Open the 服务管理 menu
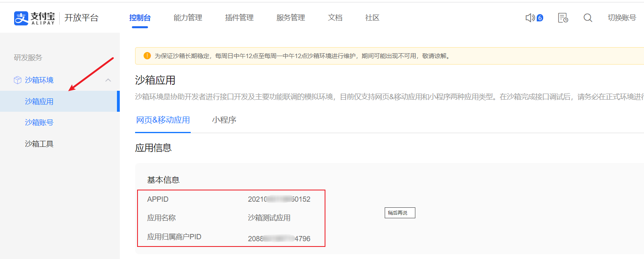This screenshot has height=259, width=644. 291,18
